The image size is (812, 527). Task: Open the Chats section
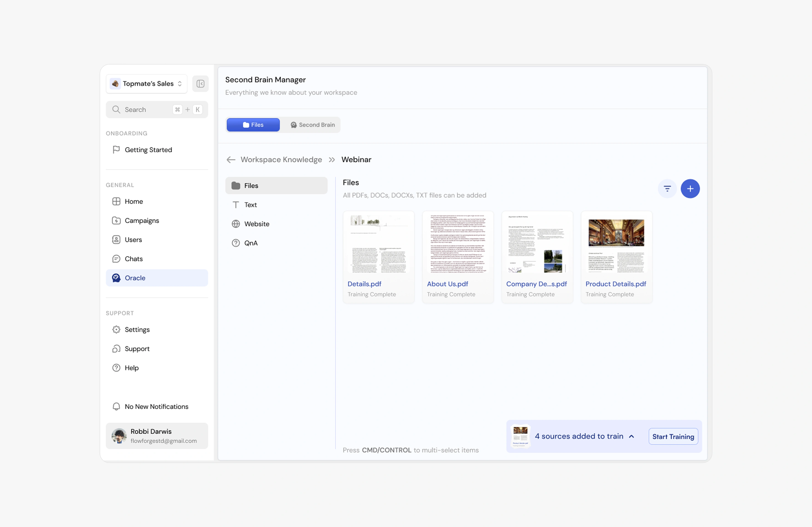coord(134,259)
